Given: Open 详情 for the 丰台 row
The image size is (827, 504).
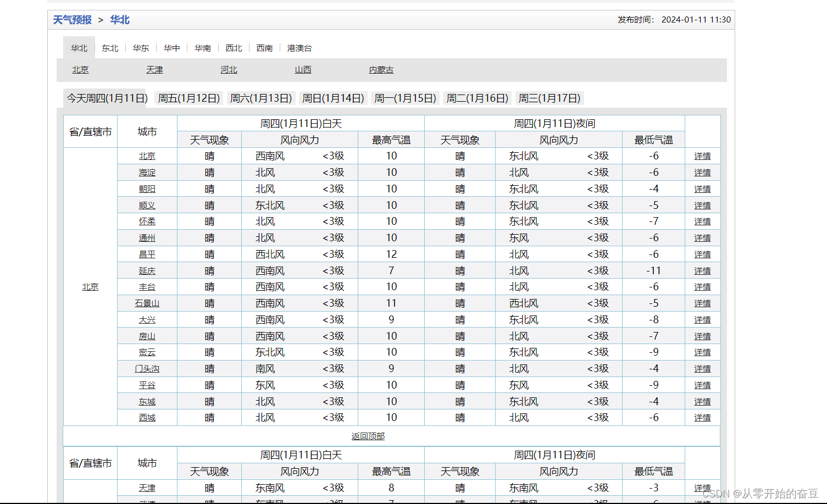Looking at the screenshot, I should tap(702, 287).
